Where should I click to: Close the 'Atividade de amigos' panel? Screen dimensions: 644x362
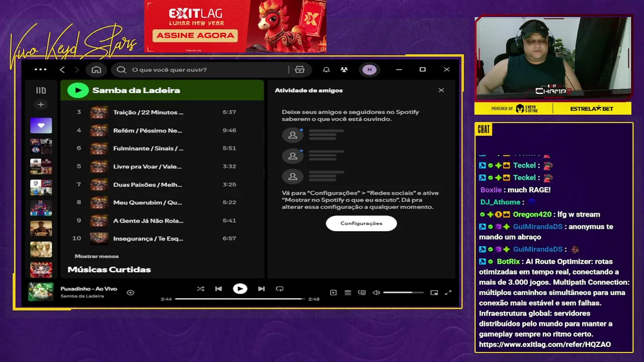441,90
